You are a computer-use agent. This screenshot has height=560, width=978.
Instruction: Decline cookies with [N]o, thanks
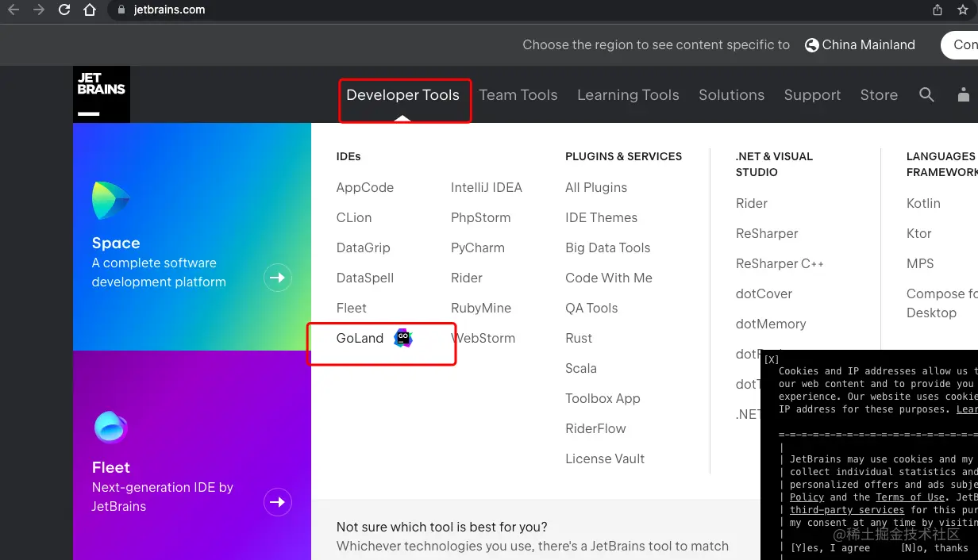934,547
